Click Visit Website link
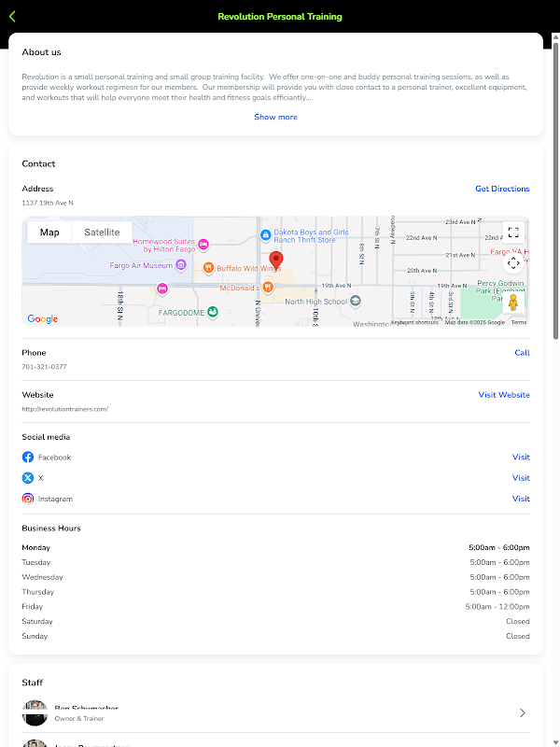Image resolution: width=560 pixels, height=747 pixels. (504, 395)
